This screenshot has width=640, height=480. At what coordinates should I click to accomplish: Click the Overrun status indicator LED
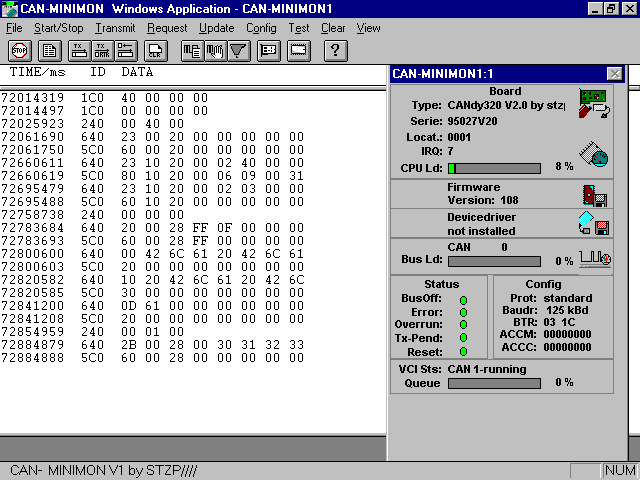pyautogui.click(x=463, y=325)
